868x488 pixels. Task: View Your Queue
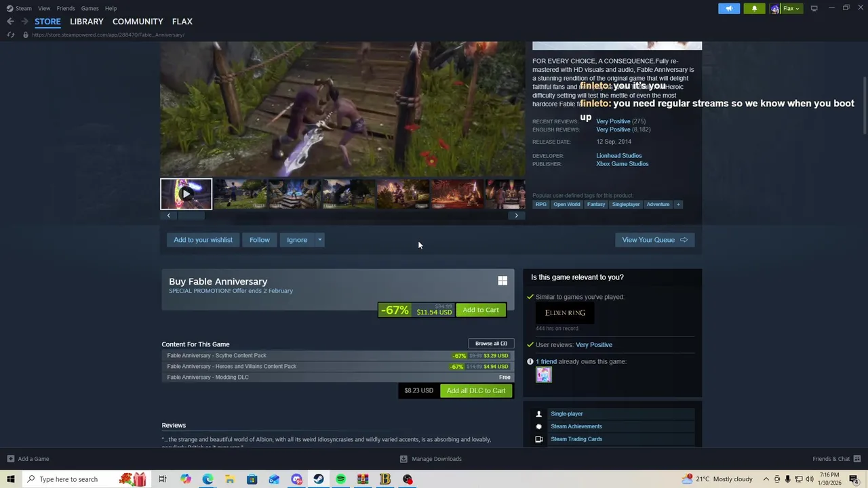point(654,240)
